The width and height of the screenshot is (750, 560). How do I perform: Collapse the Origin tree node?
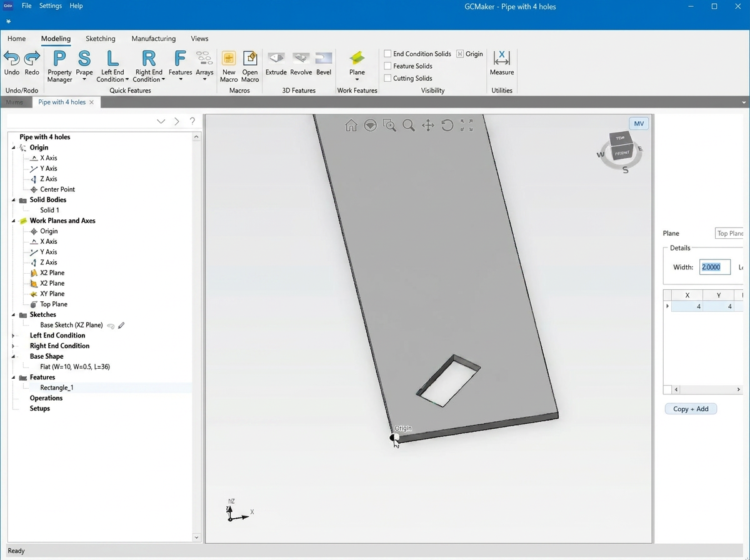tap(13, 147)
